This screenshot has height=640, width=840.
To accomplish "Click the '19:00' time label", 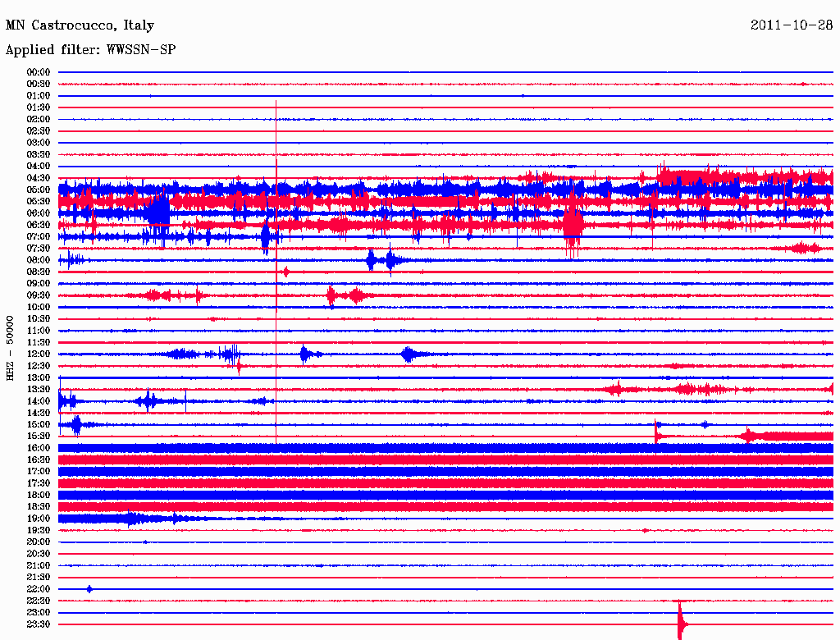I will coord(39,519).
